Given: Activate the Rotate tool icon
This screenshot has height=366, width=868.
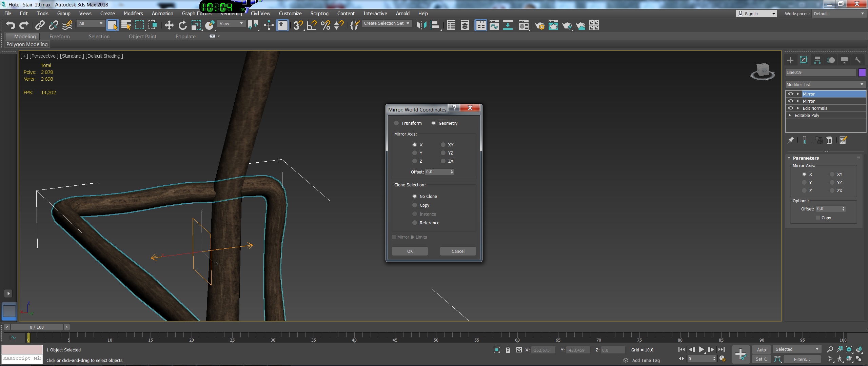Looking at the screenshot, I should [x=182, y=25].
